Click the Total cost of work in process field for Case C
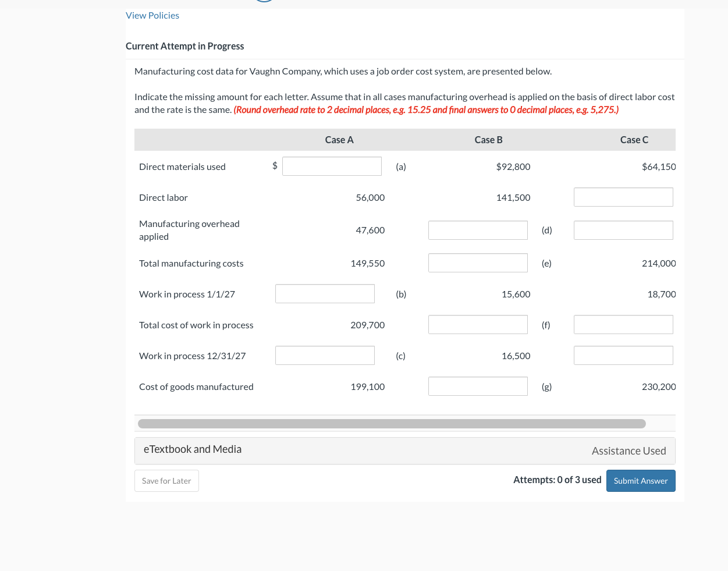728x571 pixels. pyautogui.click(x=623, y=324)
